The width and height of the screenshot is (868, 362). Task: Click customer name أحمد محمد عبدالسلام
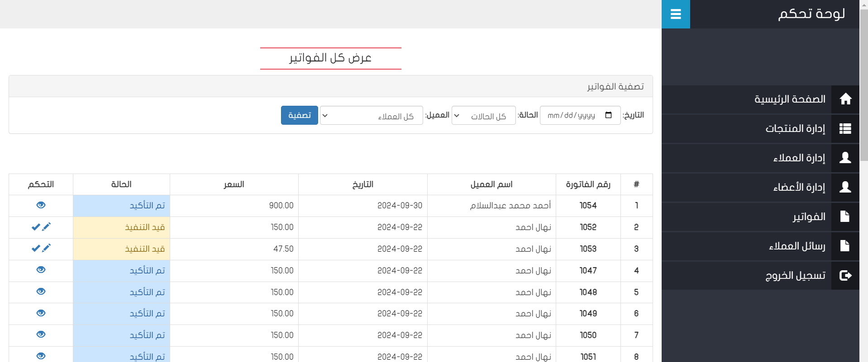coord(510,206)
